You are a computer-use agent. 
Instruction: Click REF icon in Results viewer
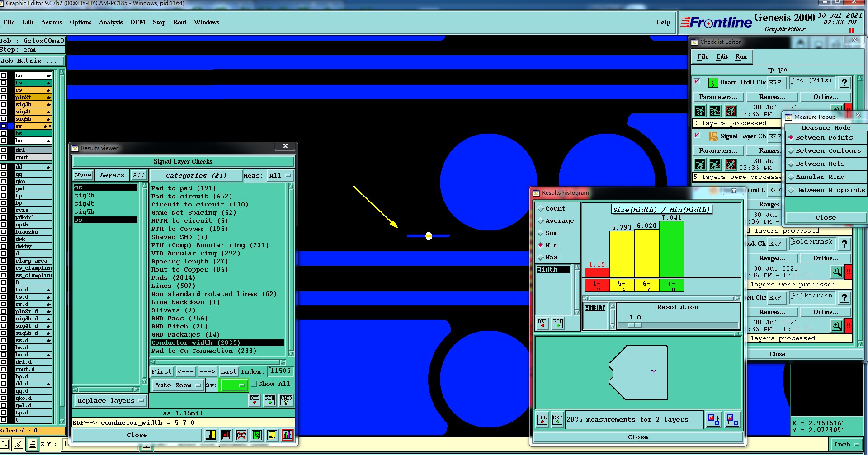(x=270, y=400)
